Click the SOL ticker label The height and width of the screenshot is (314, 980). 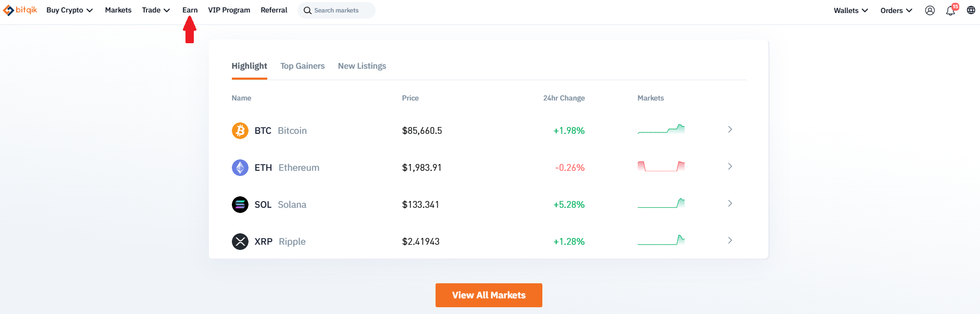[263, 205]
